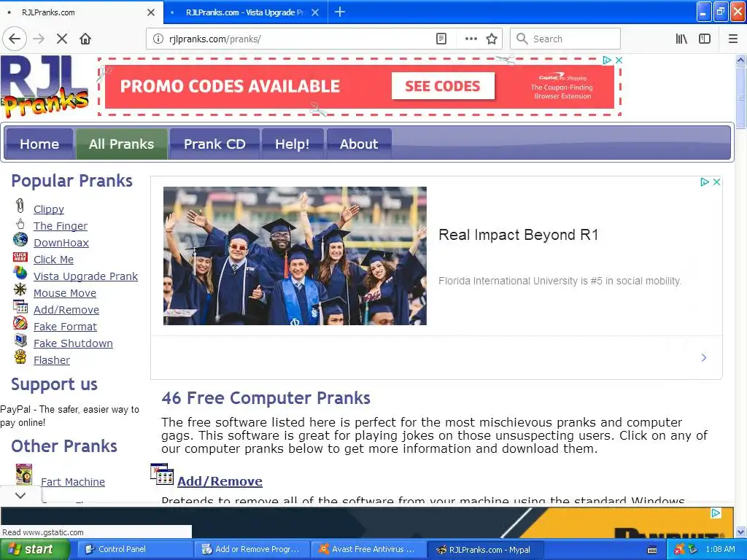This screenshot has height=560, width=747.
Task: Open the Add/Remove sidebar link
Action: [66, 309]
